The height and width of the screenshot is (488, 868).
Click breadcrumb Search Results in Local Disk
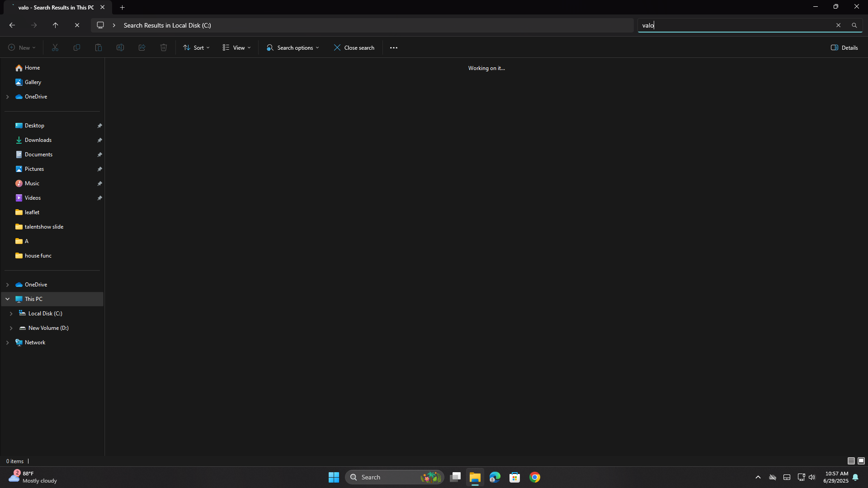pos(167,25)
